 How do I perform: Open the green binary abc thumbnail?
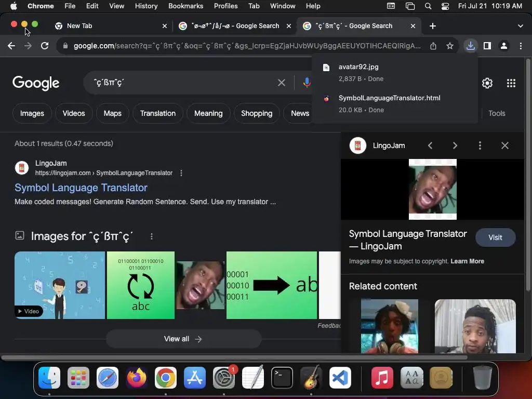click(x=141, y=285)
